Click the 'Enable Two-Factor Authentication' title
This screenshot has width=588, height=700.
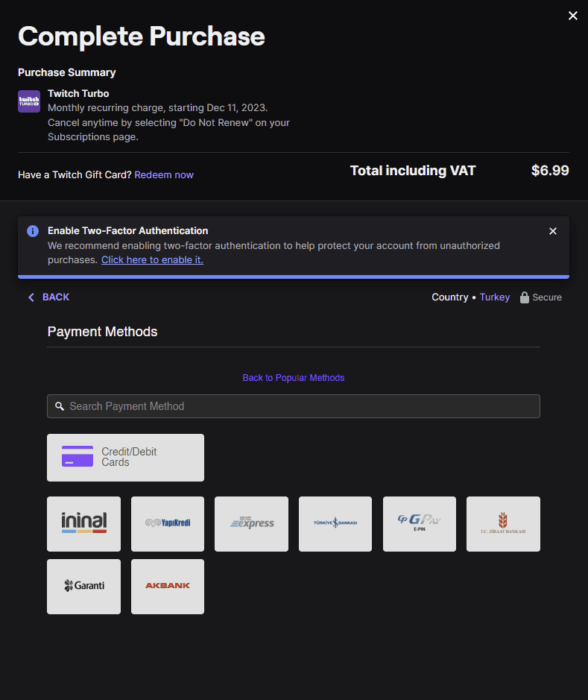pyautogui.click(x=128, y=231)
